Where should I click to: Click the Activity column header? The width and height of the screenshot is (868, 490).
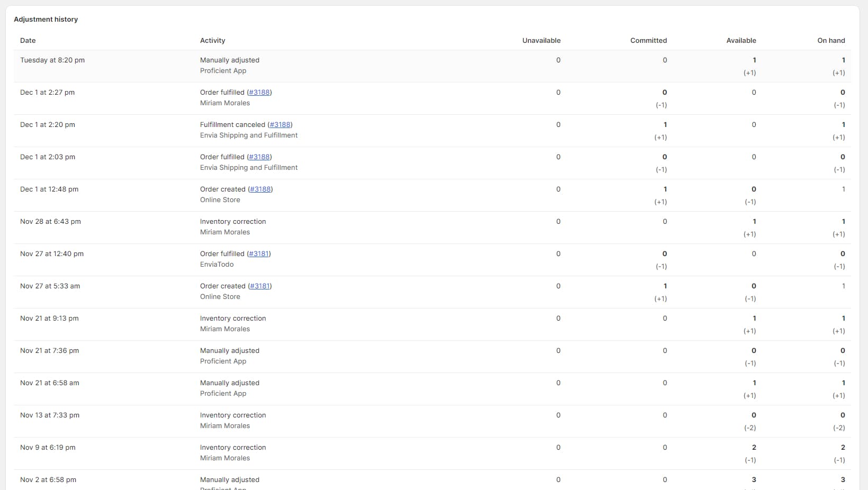point(213,41)
